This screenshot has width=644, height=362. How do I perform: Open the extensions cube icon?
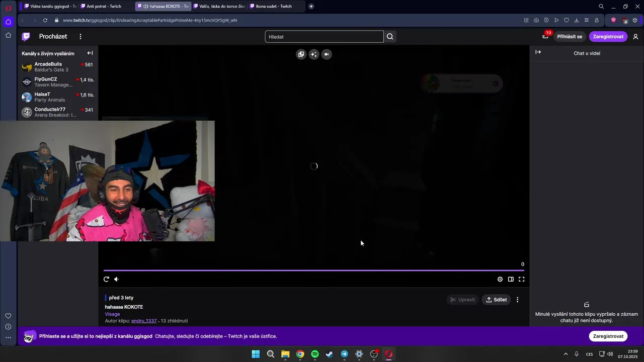pos(635,20)
